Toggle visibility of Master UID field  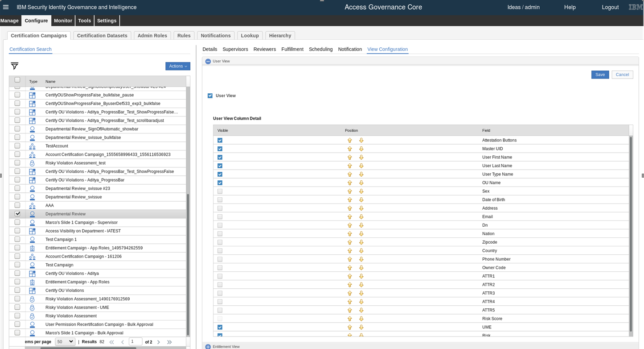(220, 149)
